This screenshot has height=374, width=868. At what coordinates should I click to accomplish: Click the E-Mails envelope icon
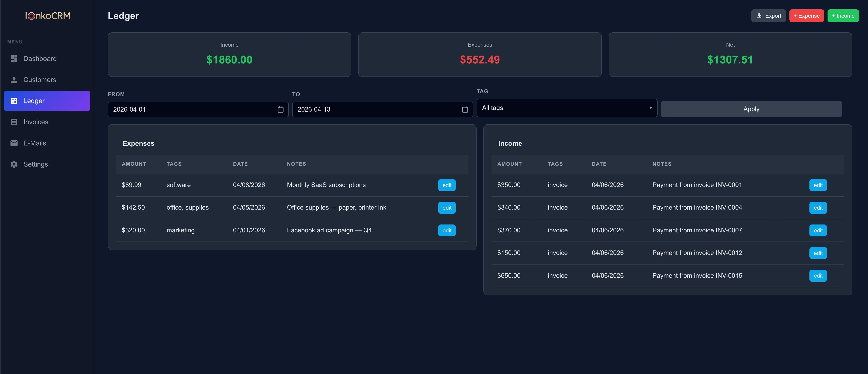tap(14, 143)
